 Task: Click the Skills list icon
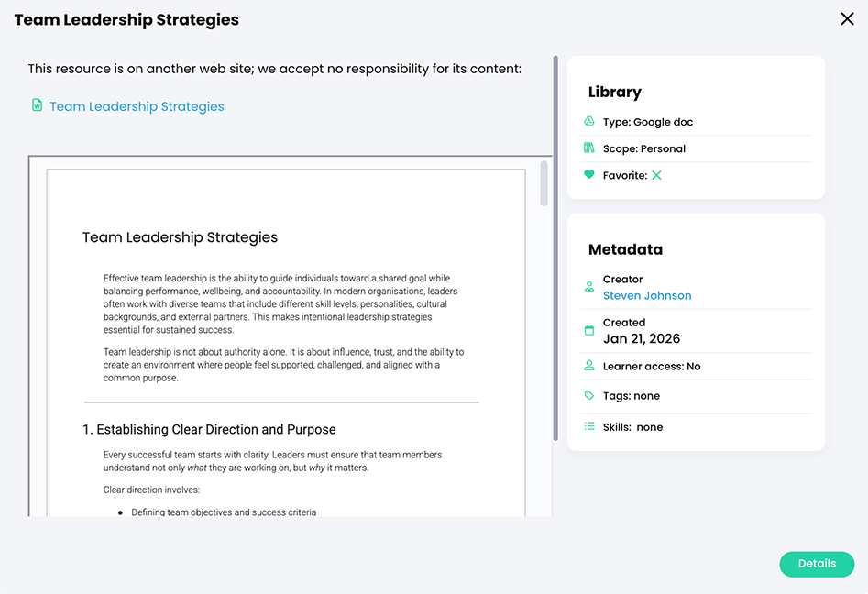click(x=589, y=426)
